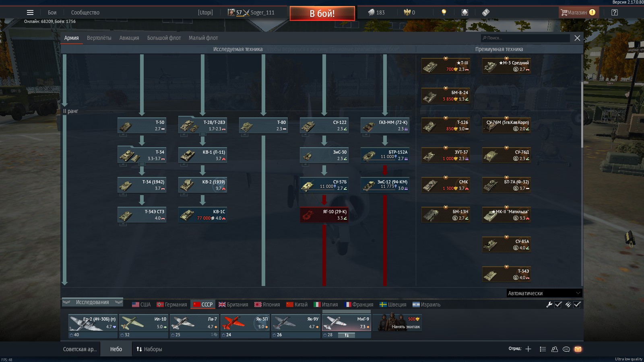The height and width of the screenshot is (362, 644).
Task: Select the США nation tab
Action: (141, 304)
